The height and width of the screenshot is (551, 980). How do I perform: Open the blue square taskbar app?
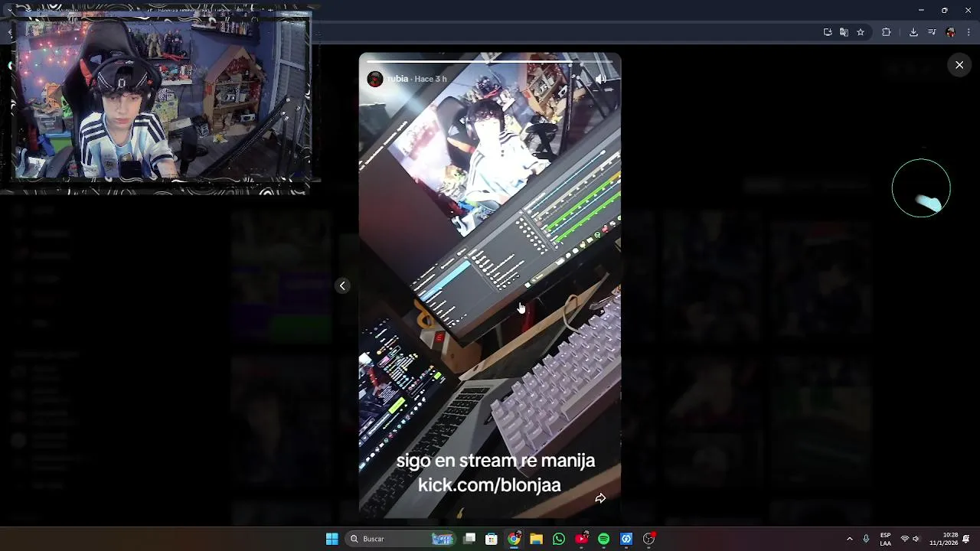click(x=626, y=539)
